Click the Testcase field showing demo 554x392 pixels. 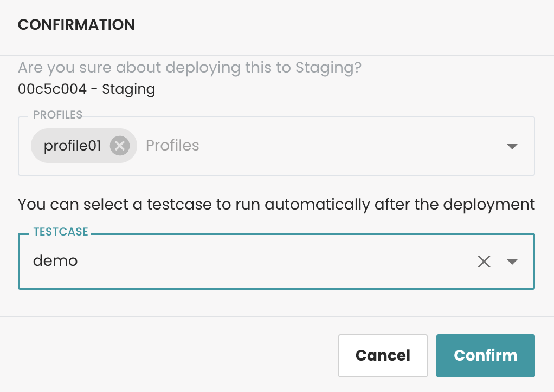217,261
